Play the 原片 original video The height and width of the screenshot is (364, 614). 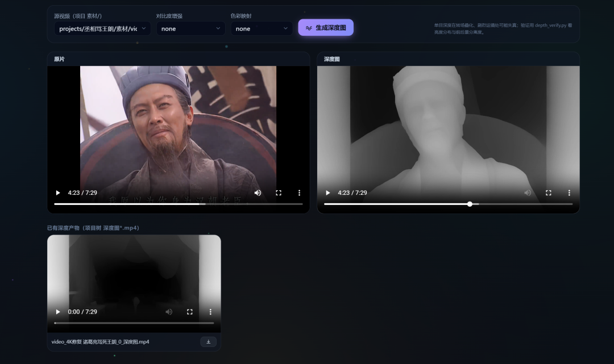(x=58, y=193)
